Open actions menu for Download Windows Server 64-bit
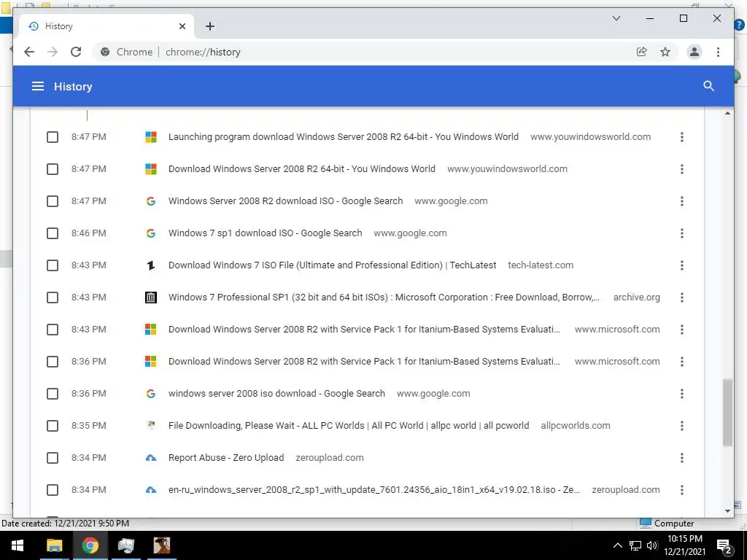The image size is (747, 560). pos(682,169)
